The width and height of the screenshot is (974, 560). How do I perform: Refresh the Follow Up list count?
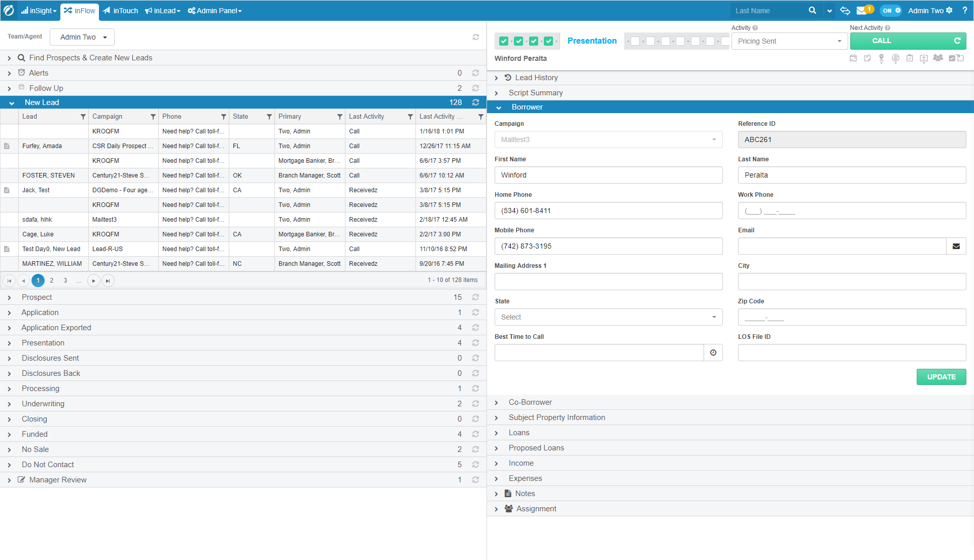(475, 88)
